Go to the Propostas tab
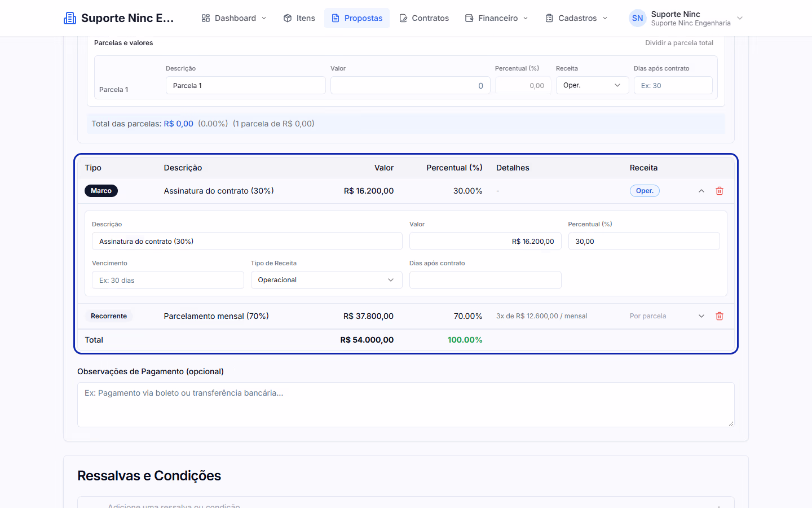The image size is (812, 508). coord(357,18)
